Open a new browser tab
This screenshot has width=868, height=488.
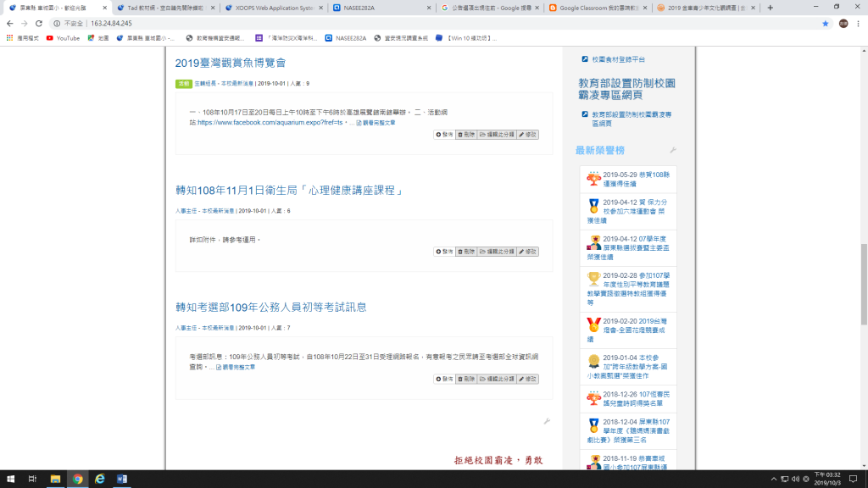770,8
